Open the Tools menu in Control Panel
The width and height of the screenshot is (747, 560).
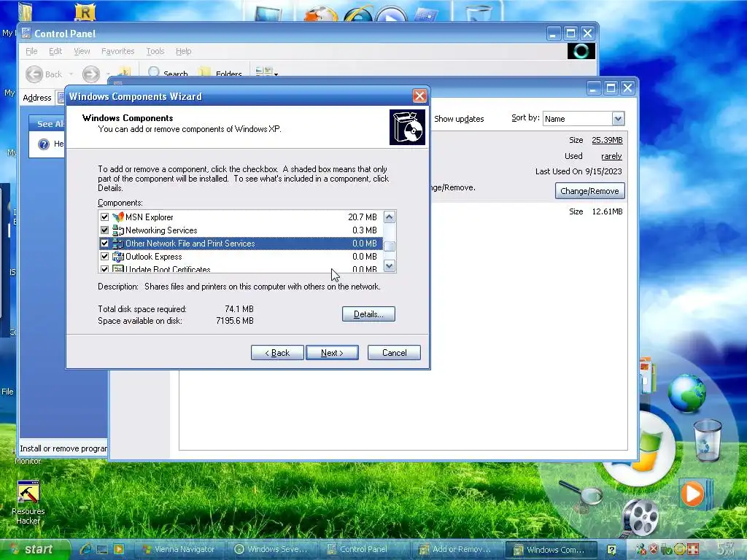[155, 51]
